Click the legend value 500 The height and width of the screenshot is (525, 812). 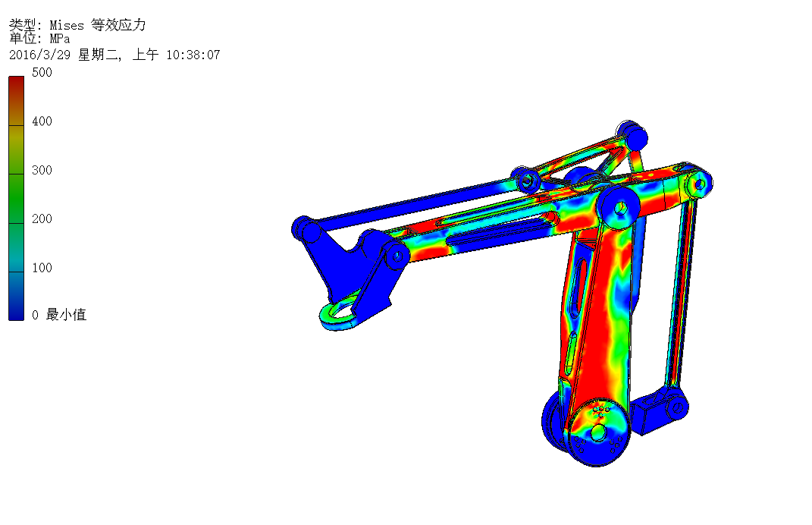point(42,73)
